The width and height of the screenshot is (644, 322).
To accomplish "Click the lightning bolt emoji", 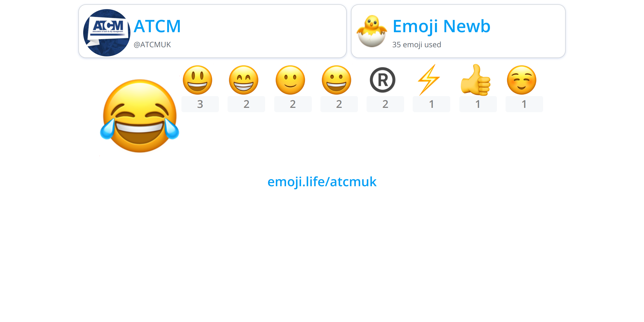I will coord(429,80).
